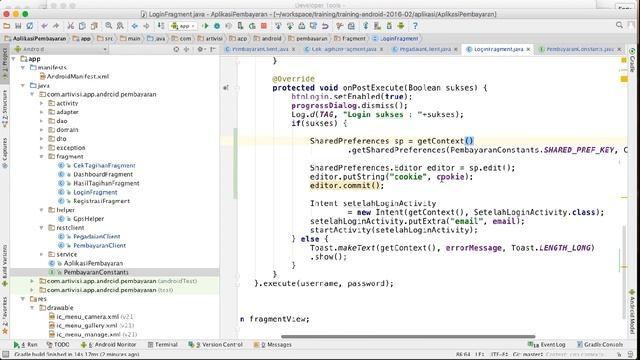Collapse the app module node
Screen dimensions: 640x360
coord(14,59)
